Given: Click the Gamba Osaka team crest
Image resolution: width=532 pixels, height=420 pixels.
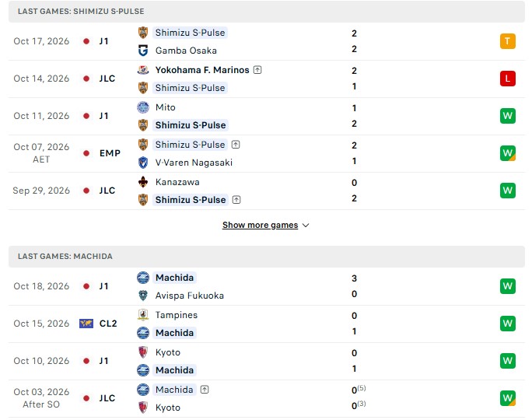Looking at the screenshot, I should tap(143, 51).
